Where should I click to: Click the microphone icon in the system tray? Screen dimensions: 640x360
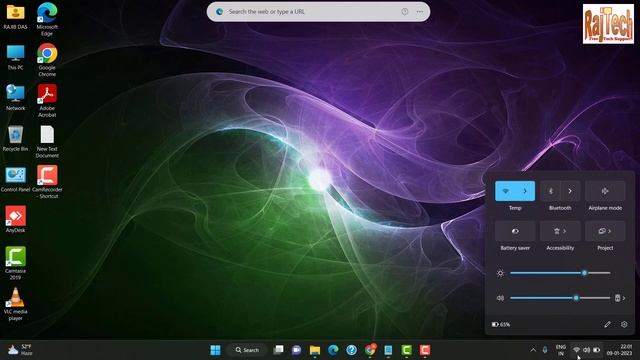point(545,350)
